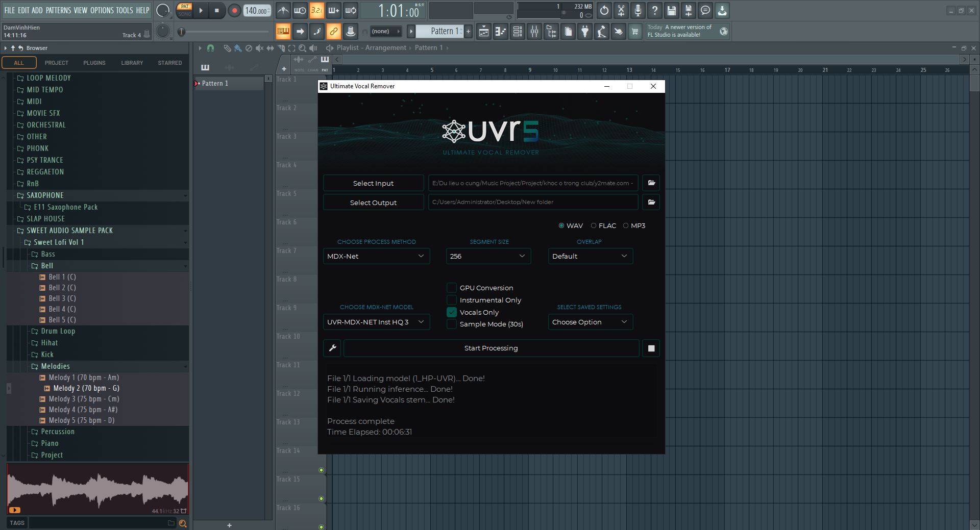980x530 pixels.
Task: Open the Overlap Default dropdown
Action: click(x=591, y=256)
